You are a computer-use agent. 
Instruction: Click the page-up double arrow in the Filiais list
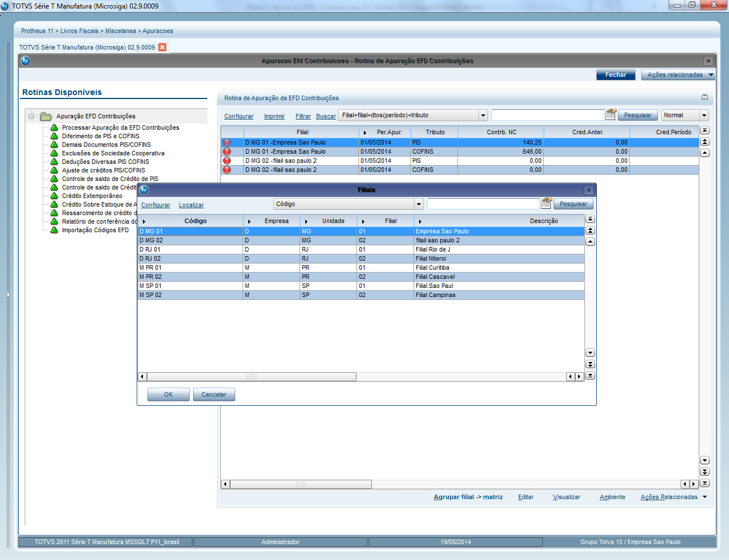click(x=591, y=230)
